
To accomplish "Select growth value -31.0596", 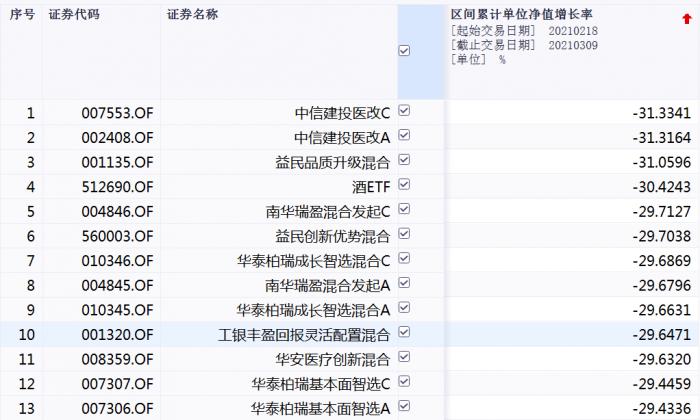I will [x=662, y=162].
